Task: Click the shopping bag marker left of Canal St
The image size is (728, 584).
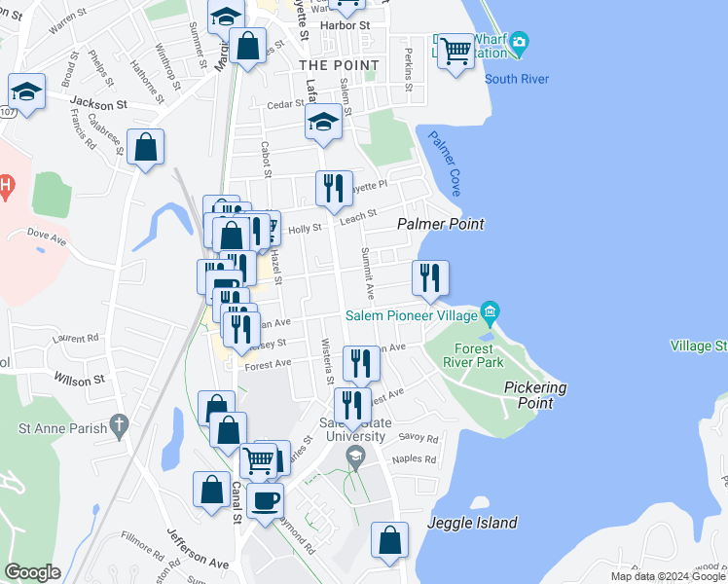Action: pos(212,493)
